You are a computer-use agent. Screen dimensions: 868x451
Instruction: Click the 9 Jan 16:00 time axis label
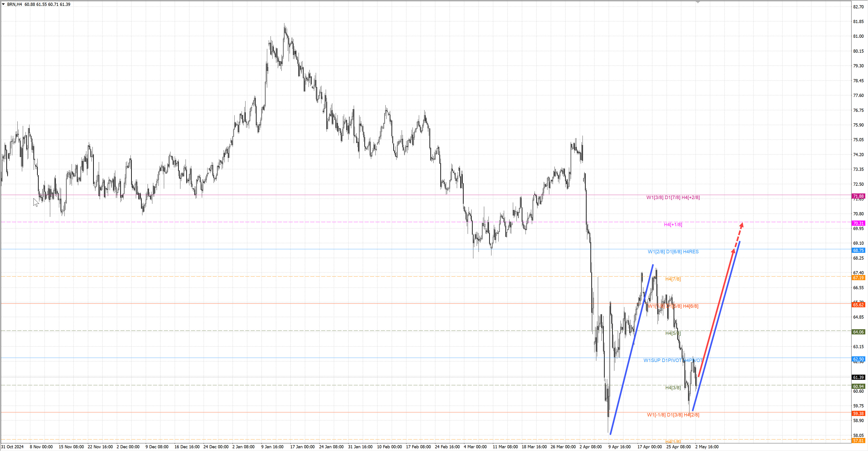tap(272, 447)
